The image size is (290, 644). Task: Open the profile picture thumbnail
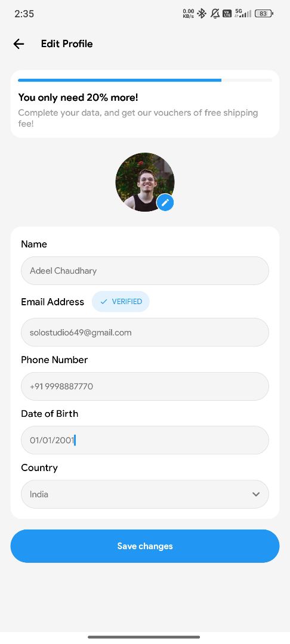pyautogui.click(x=145, y=182)
